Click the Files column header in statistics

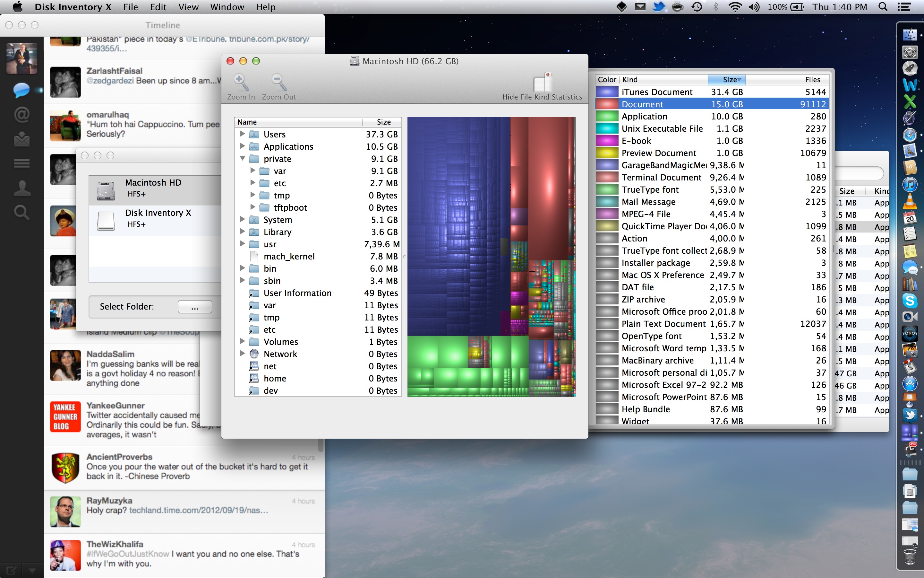(x=787, y=80)
